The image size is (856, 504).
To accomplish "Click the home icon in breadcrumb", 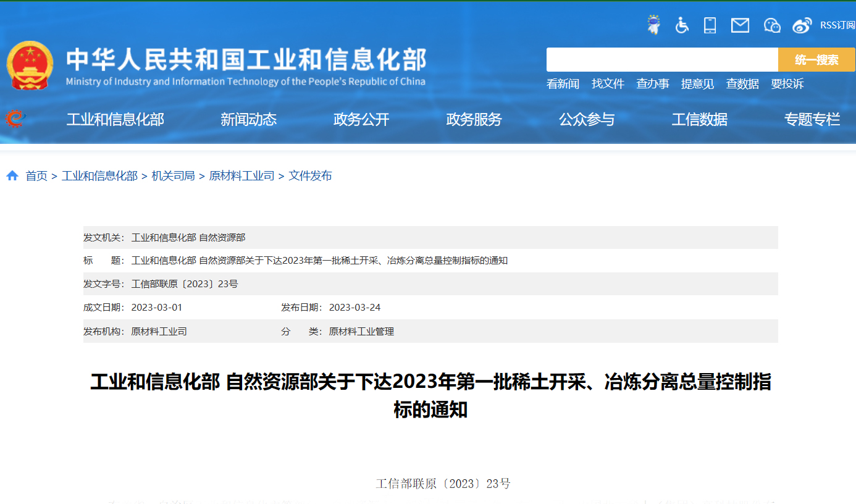I will point(12,176).
